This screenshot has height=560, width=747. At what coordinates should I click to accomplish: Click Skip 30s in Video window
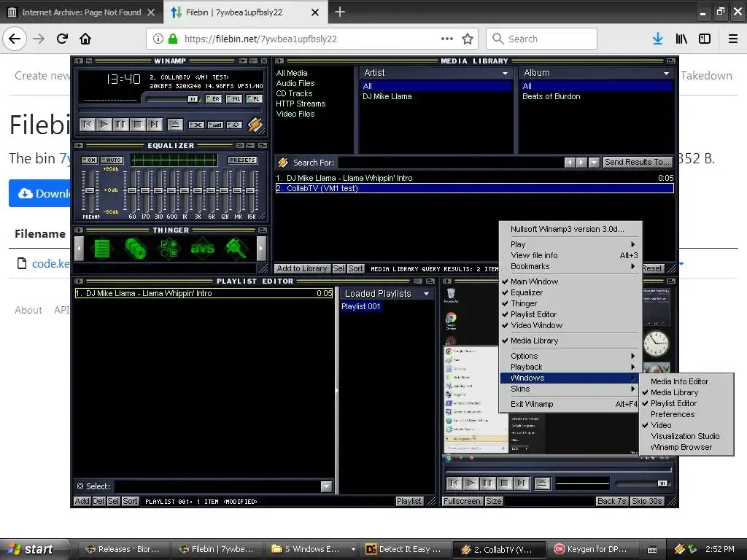647,501
